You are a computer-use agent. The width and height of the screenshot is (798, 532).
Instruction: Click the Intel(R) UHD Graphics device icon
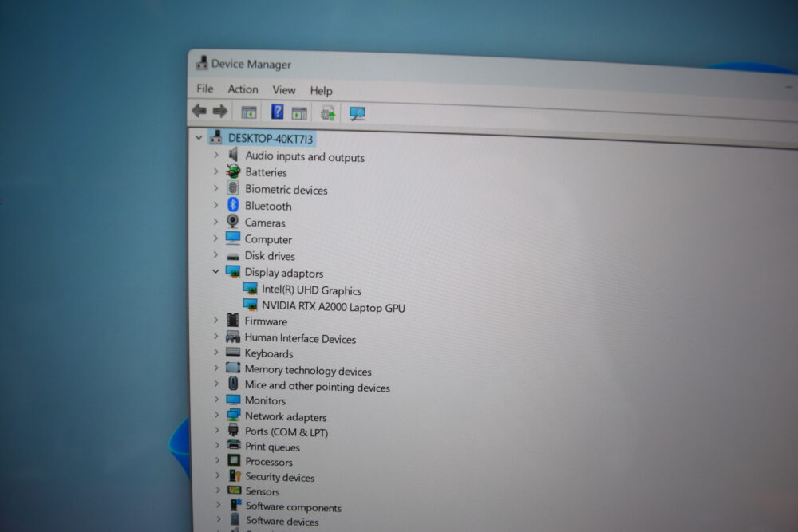pyautogui.click(x=250, y=289)
